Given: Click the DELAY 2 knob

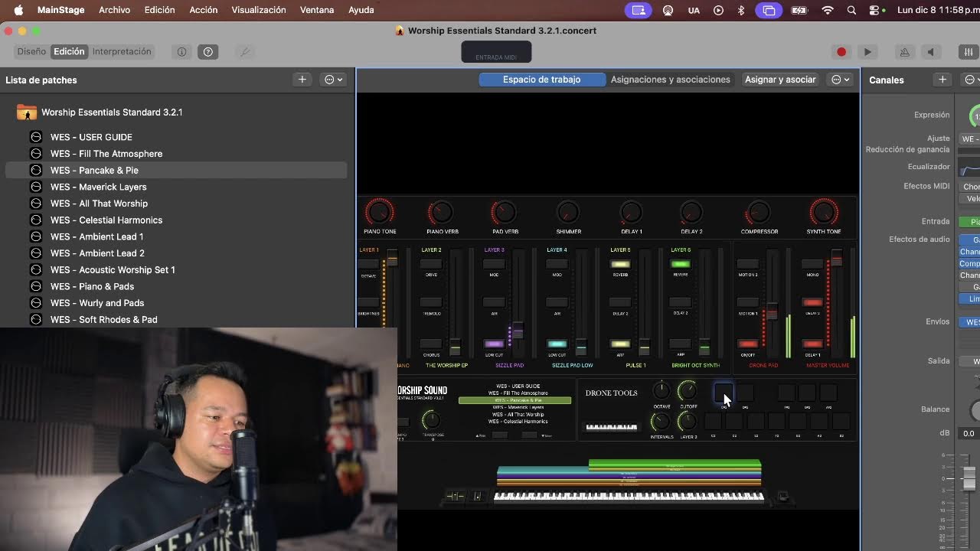Looking at the screenshot, I should pos(691,212).
